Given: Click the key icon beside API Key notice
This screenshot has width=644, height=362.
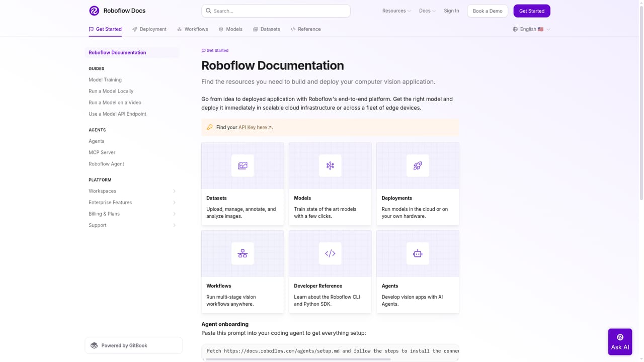Looking at the screenshot, I should (x=210, y=127).
